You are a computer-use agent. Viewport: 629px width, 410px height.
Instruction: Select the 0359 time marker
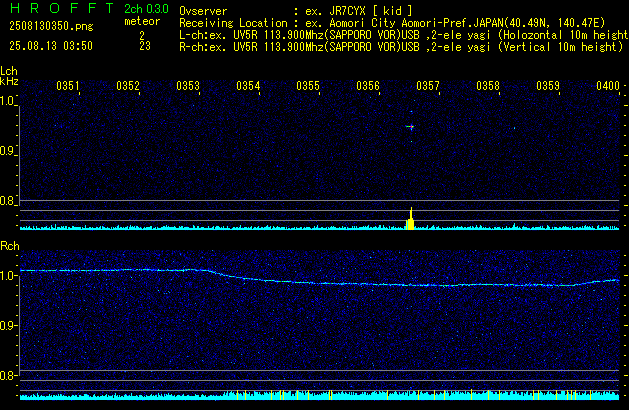(548, 86)
